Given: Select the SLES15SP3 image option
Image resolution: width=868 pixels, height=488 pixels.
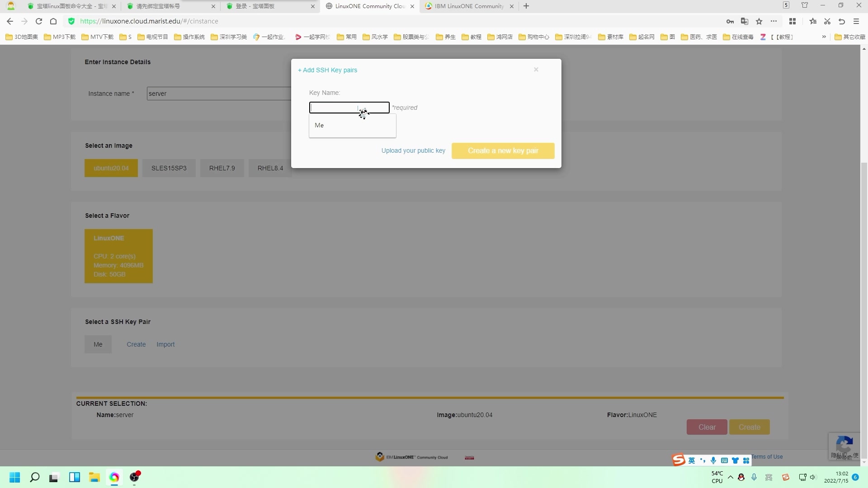Looking at the screenshot, I should (169, 168).
